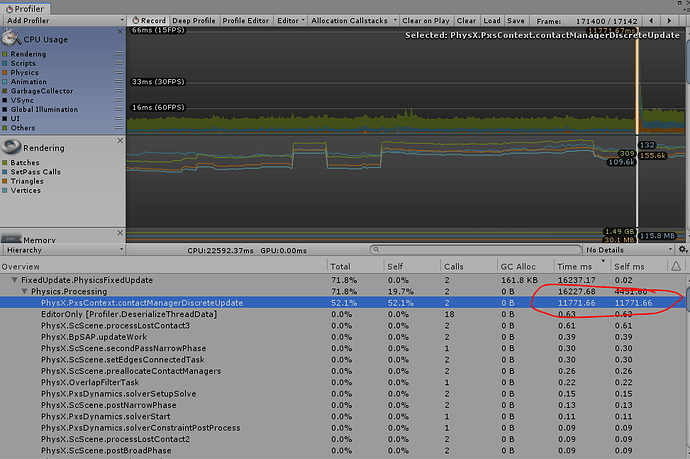This screenshot has height=459, width=690.
Task: Toggle Batches chart series swatch
Action: tap(5, 162)
